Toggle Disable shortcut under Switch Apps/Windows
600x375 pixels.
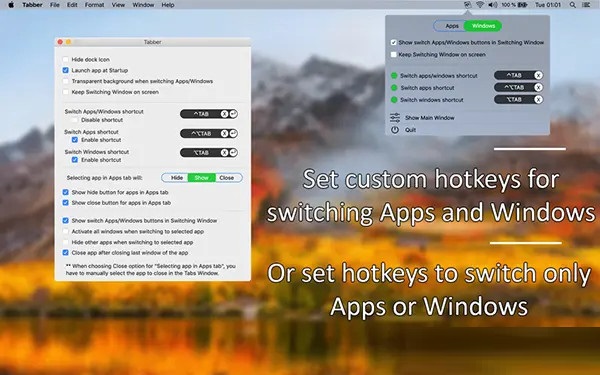(x=75, y=120)
